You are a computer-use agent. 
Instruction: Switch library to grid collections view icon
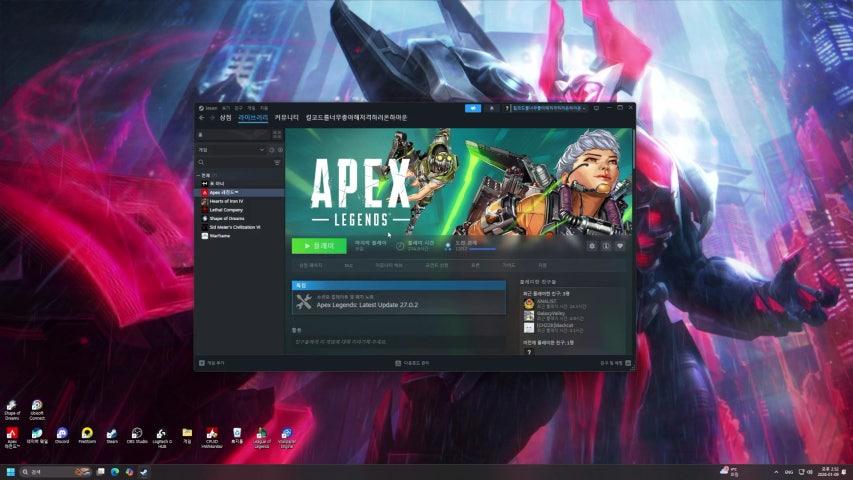coord(277,134)
